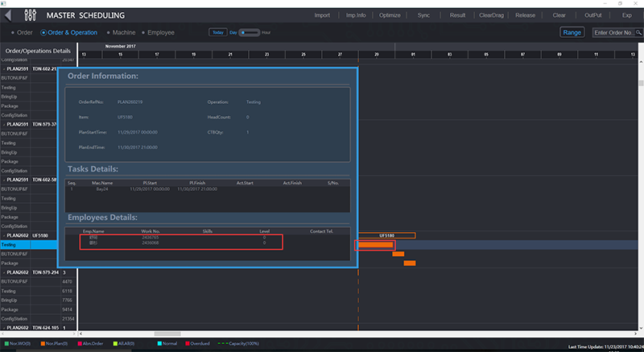Image resolution: width=644 pixels, height=352 pixels.
Task: Select the Order view radio button
Action: pos(21,33)
